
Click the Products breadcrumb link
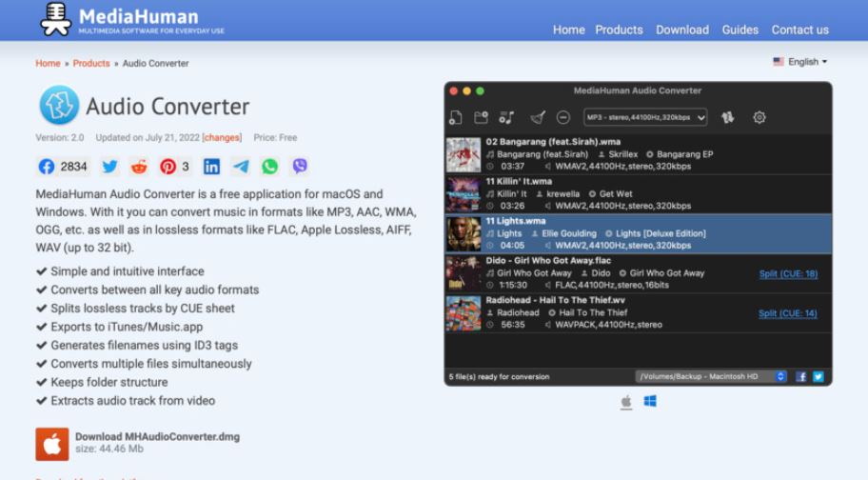[x=91, y=63]
